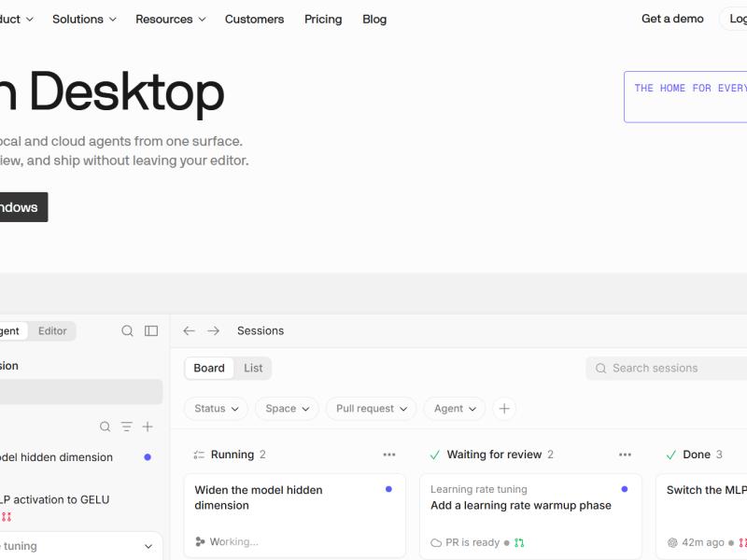Click the green checkmark beside Waiting for review
Viewport: 747px width, 560px height.
(x=434, y=455)
